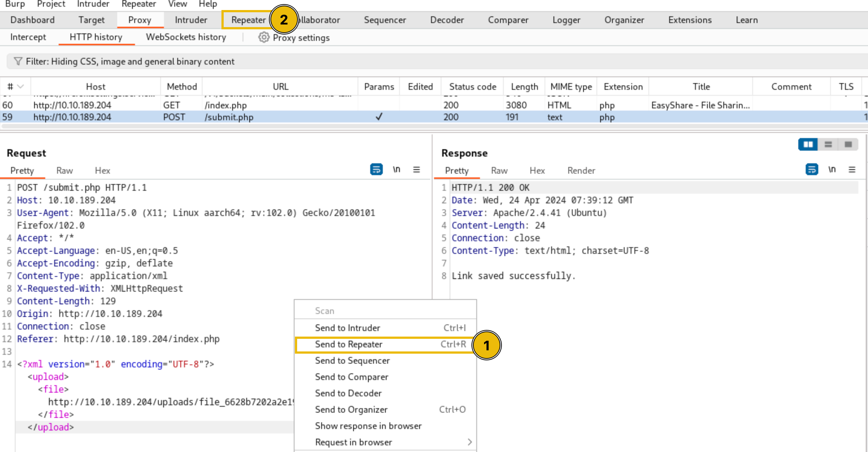Switch to the Intruder tool tab
This screenshot has width=868, height=452.
(191, 20)
